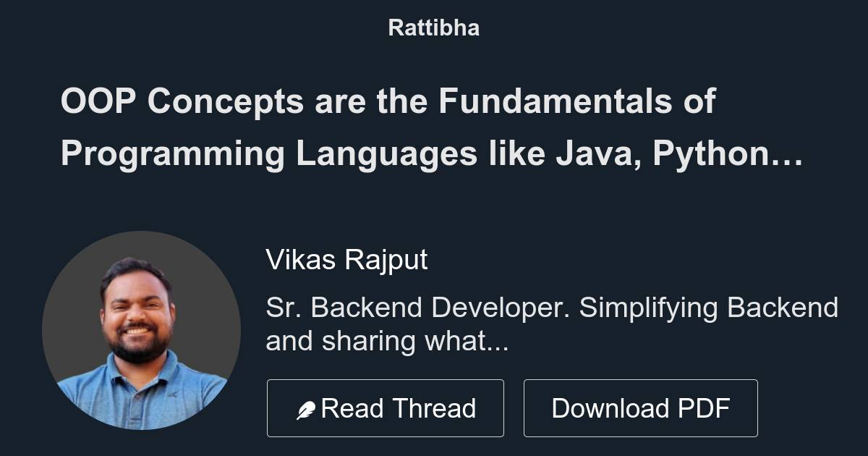Click the feather glyph beside the thread label

(x=307, y=408)
